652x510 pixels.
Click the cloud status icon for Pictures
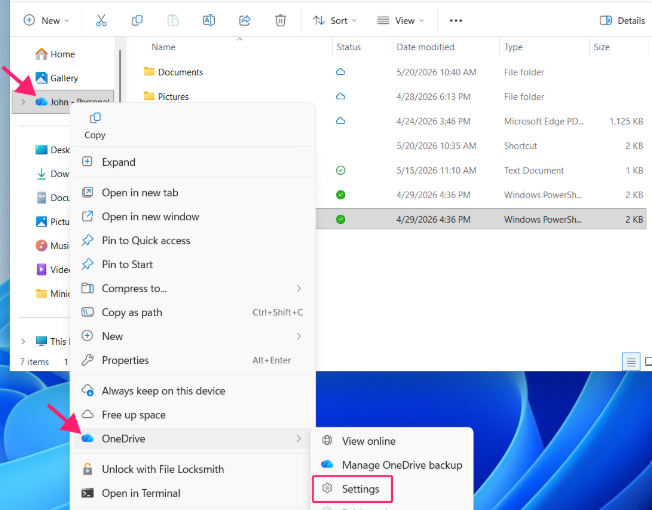point(341,96)
